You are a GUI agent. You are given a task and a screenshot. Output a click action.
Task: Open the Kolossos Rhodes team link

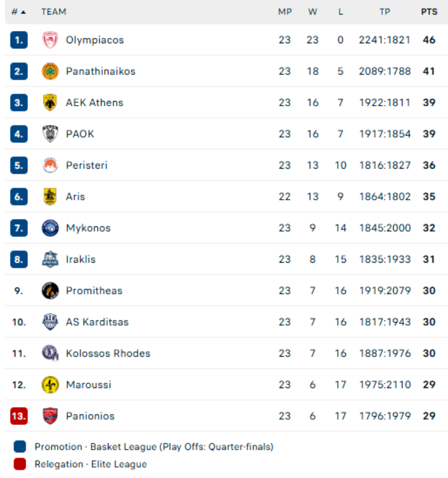pyautogui.click(x=108, y=353)
